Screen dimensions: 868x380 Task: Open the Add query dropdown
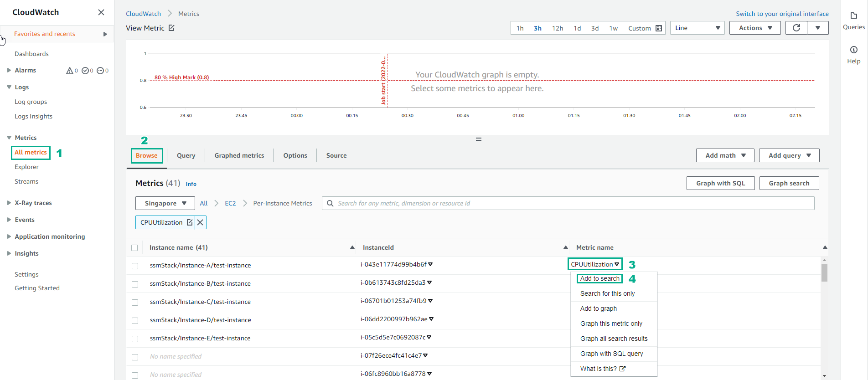coord(789,155)
